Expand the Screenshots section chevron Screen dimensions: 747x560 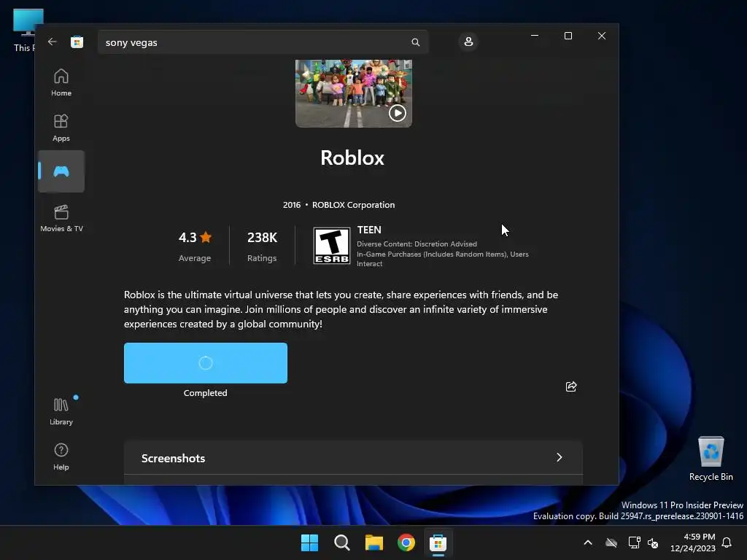560,457
